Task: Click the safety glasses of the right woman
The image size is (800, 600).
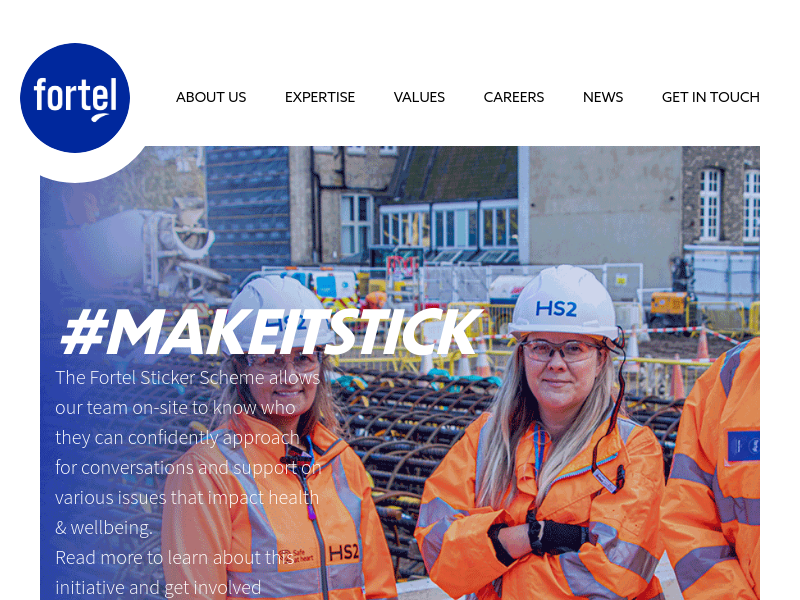Action: (x=560, y=351)
